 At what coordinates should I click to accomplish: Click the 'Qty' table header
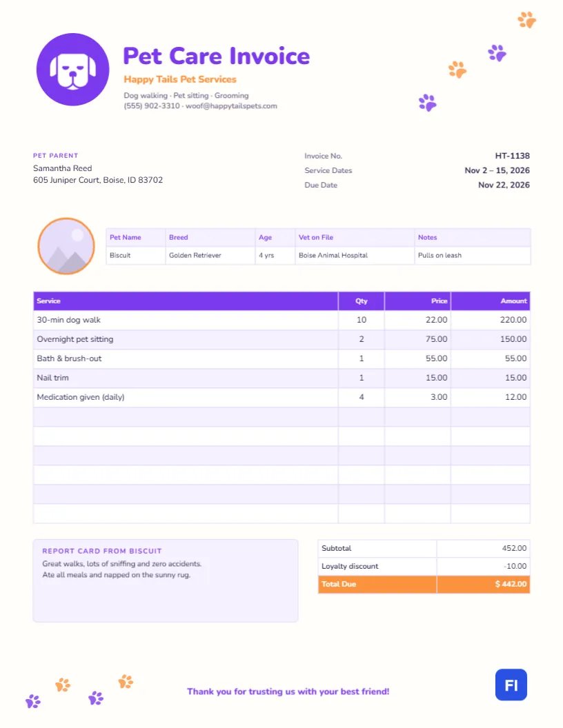[362, 301]
